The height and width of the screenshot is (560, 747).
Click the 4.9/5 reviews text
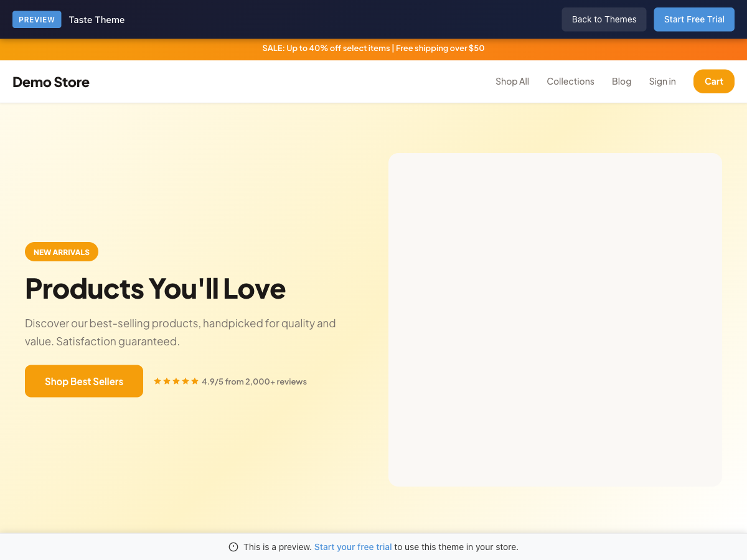tap(254, 381)
